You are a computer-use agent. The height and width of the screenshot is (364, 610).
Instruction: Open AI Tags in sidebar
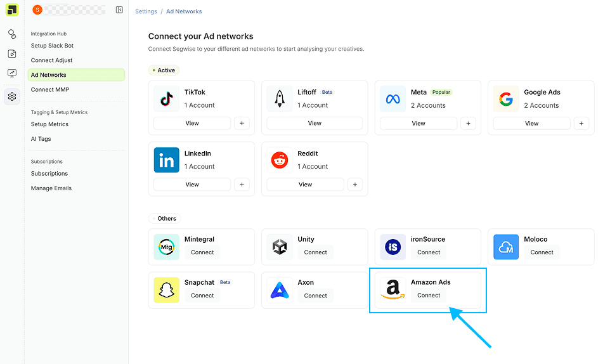(x=41, y=139)
